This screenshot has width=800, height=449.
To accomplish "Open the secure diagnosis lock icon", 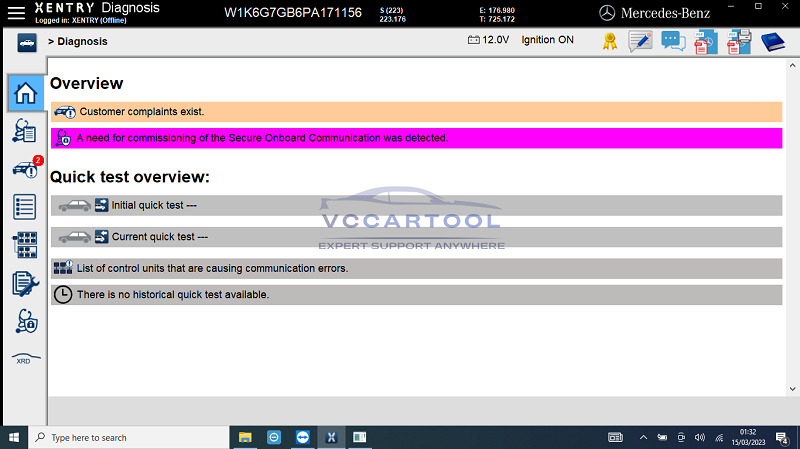I will 27,322.
